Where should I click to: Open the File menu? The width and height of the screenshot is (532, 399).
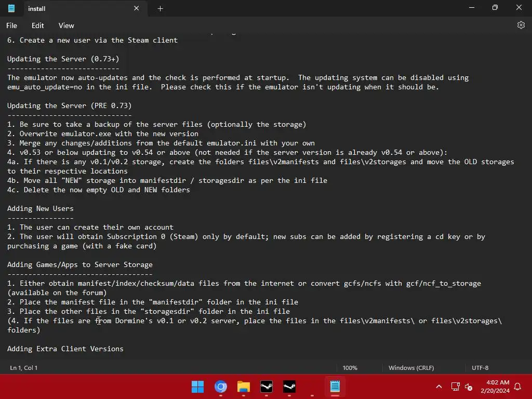coord(11,25)
